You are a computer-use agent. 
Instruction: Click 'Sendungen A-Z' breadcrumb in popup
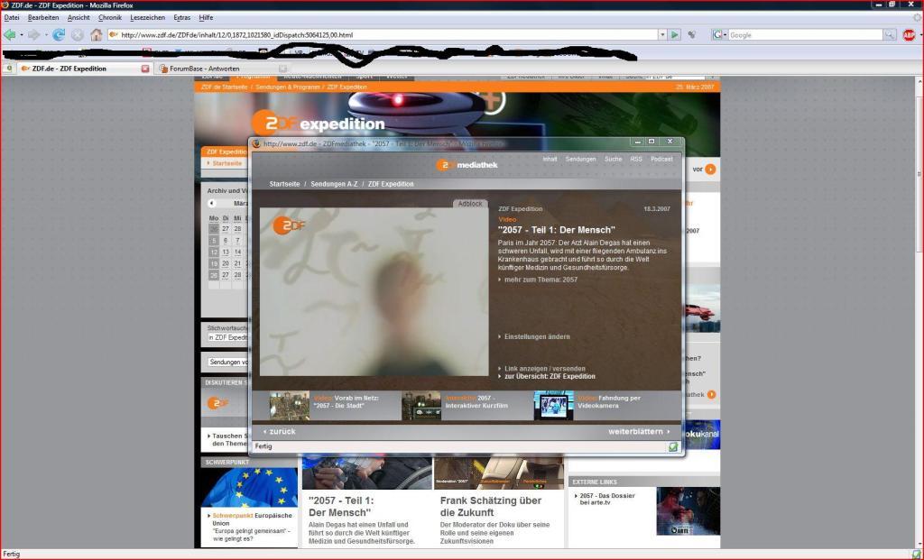point(334,184)
